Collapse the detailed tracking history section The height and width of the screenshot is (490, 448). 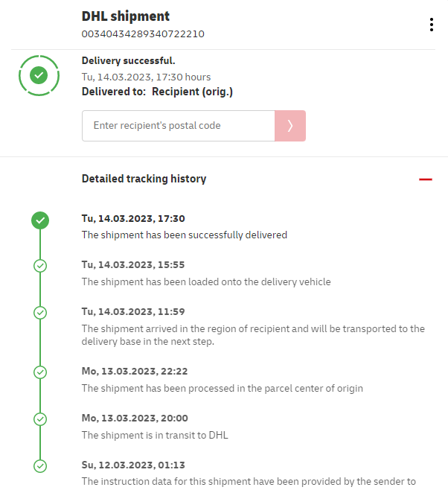(425, 179)
